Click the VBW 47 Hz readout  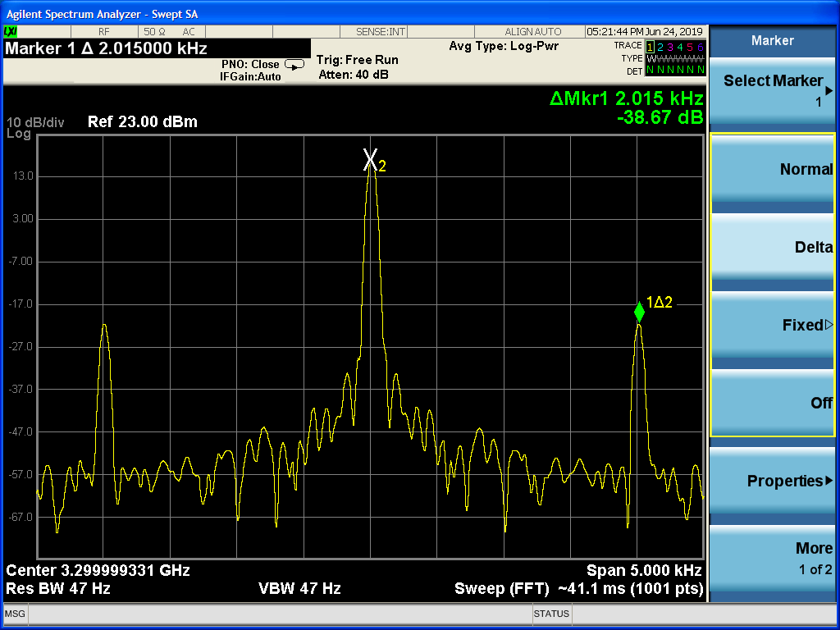coord(299,589)
